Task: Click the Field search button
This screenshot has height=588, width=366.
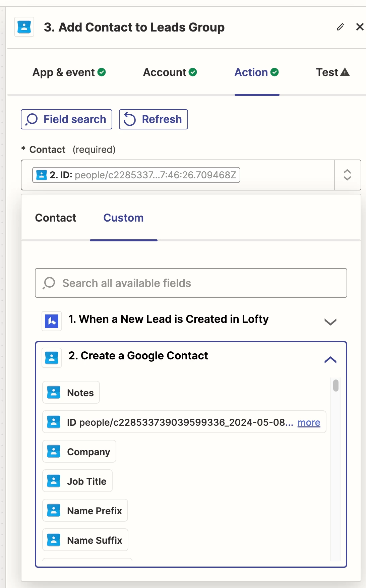Action: tap(66, 119)
